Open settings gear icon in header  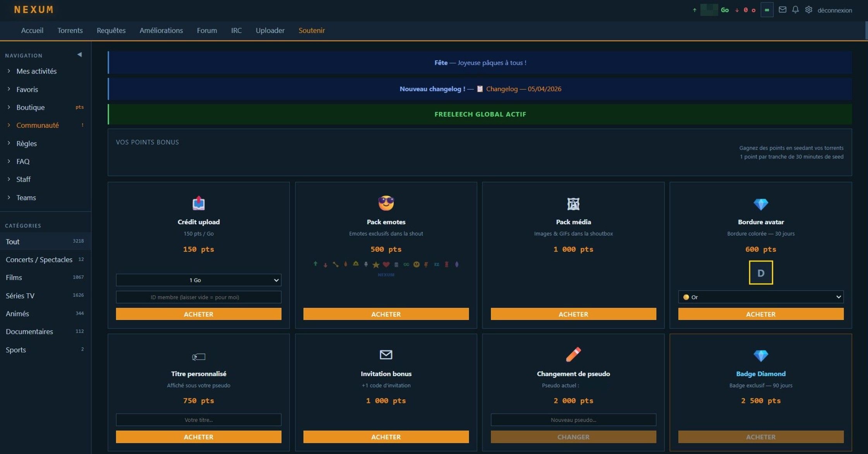pos(808,10)
